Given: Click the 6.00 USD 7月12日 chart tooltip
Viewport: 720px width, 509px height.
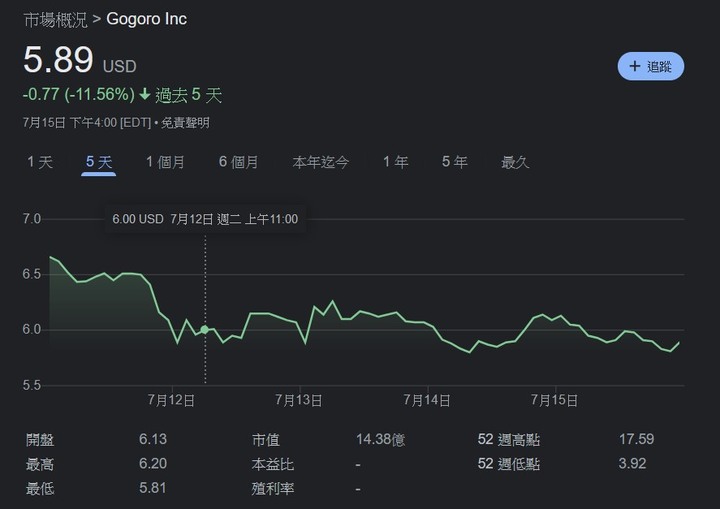Looking at the screenshot, I should [205, 219].
